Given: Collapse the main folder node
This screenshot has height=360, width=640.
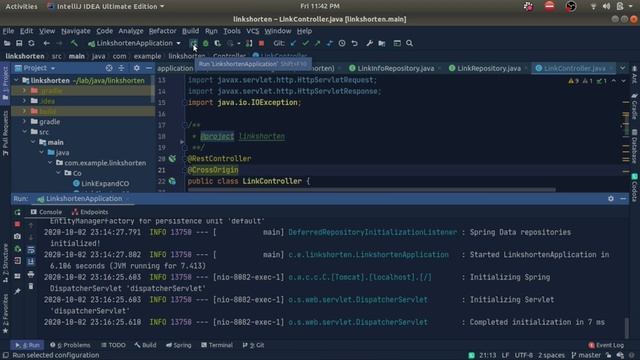Looking at the screenshot, I should pos(33,142).
